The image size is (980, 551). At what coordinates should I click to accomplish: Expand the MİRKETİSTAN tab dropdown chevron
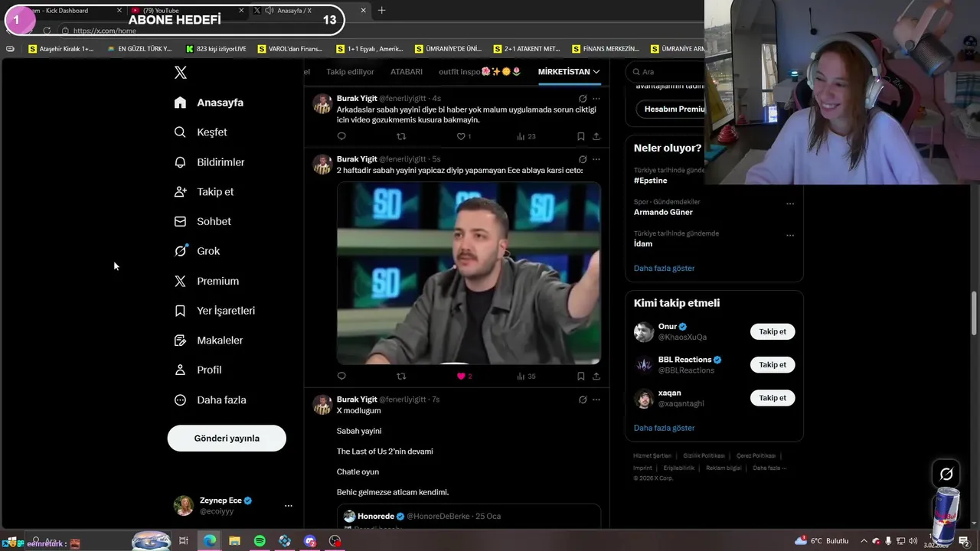coord(596,72)
